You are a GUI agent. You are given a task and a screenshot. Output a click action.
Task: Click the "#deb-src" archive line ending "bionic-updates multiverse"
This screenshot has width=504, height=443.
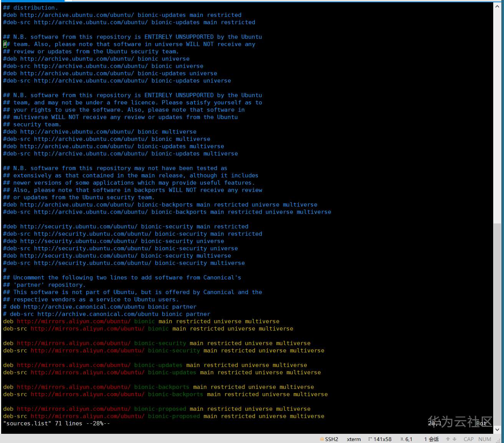tap(121, 154)
